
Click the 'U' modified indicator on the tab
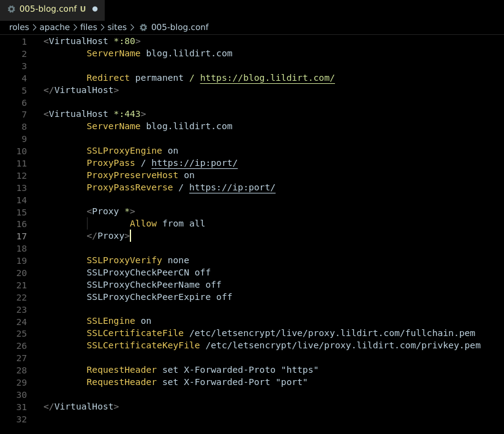[83, 9]
